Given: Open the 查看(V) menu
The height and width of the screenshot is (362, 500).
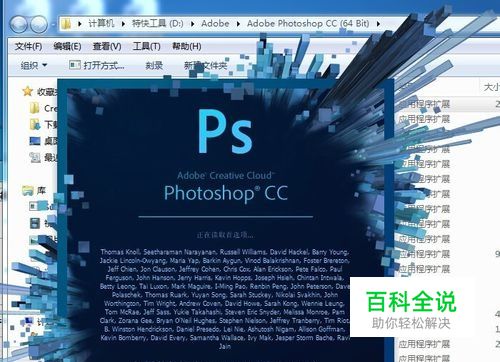Looking at the screenshot, I should pos(107,46).
